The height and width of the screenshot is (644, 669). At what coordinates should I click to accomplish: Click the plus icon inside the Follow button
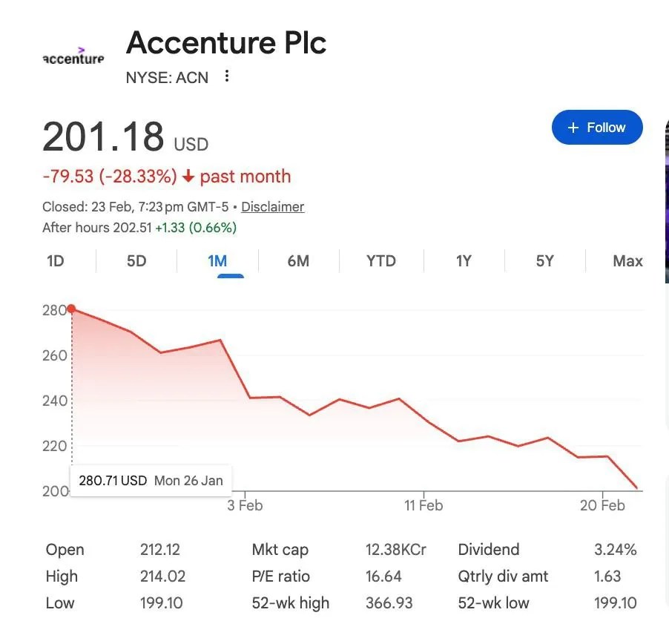[x=573, y=127]
